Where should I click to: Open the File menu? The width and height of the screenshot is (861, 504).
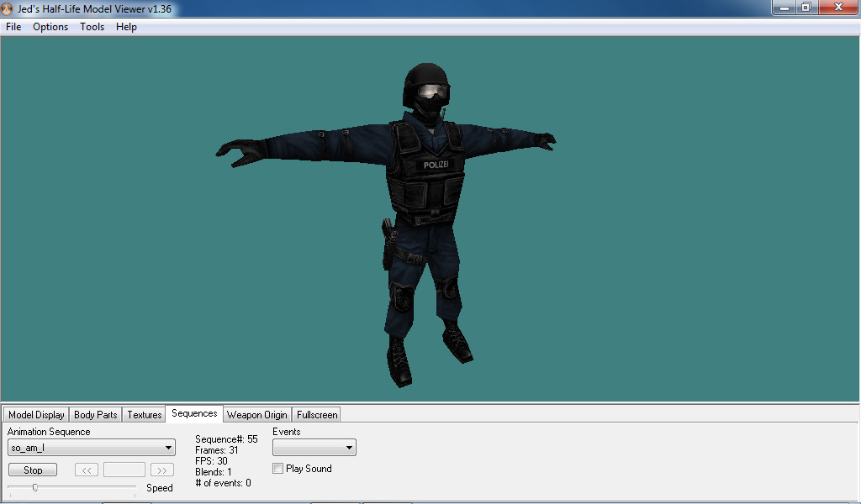[13, 26]
